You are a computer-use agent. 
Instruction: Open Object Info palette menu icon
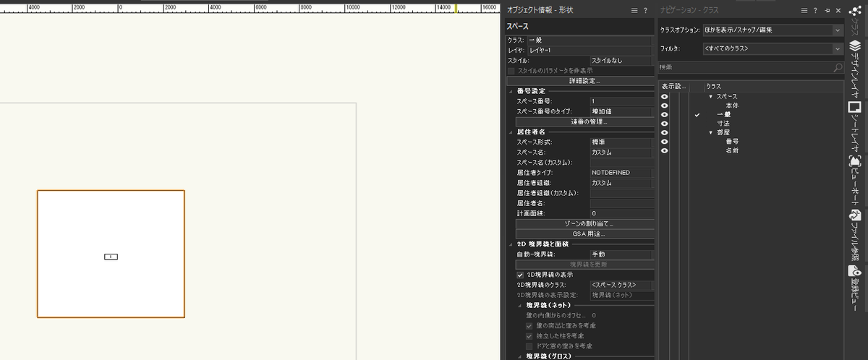(x=634, y=10)
